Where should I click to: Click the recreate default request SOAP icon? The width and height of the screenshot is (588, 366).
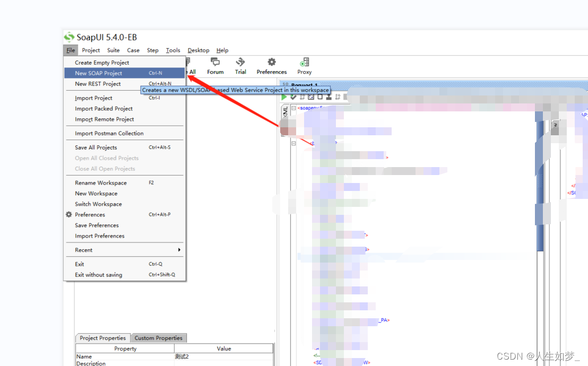(x=302, y=97)
